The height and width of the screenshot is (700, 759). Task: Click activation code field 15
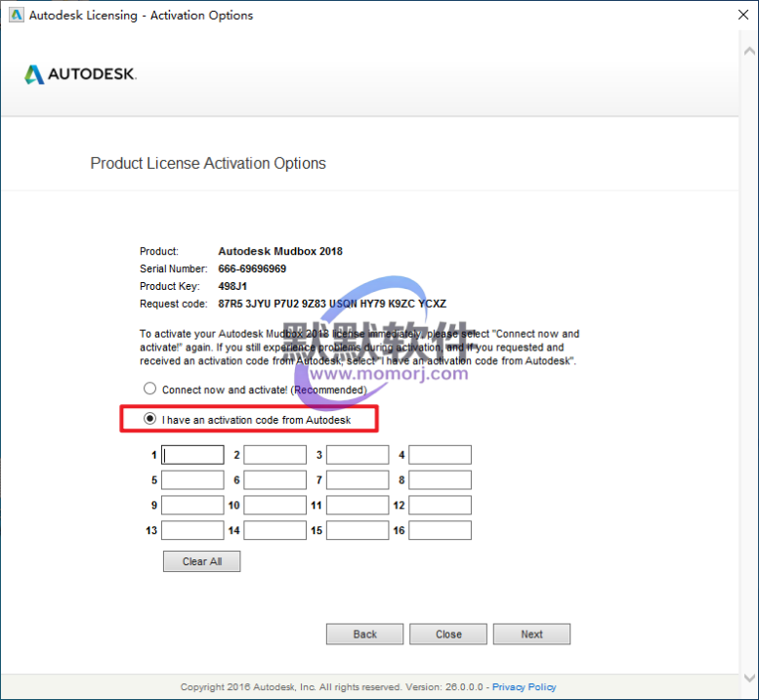[358, 531]
